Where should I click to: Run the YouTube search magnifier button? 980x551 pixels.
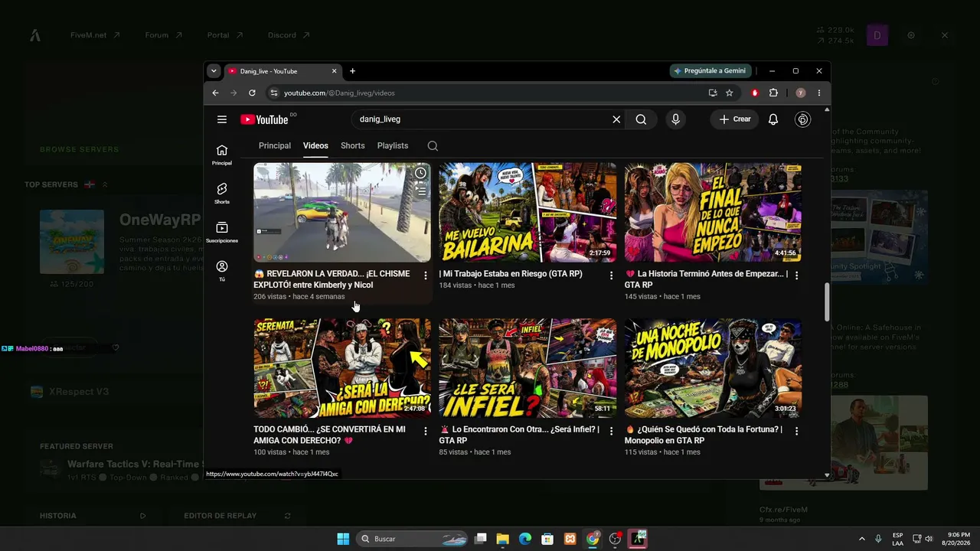point(641,119)
